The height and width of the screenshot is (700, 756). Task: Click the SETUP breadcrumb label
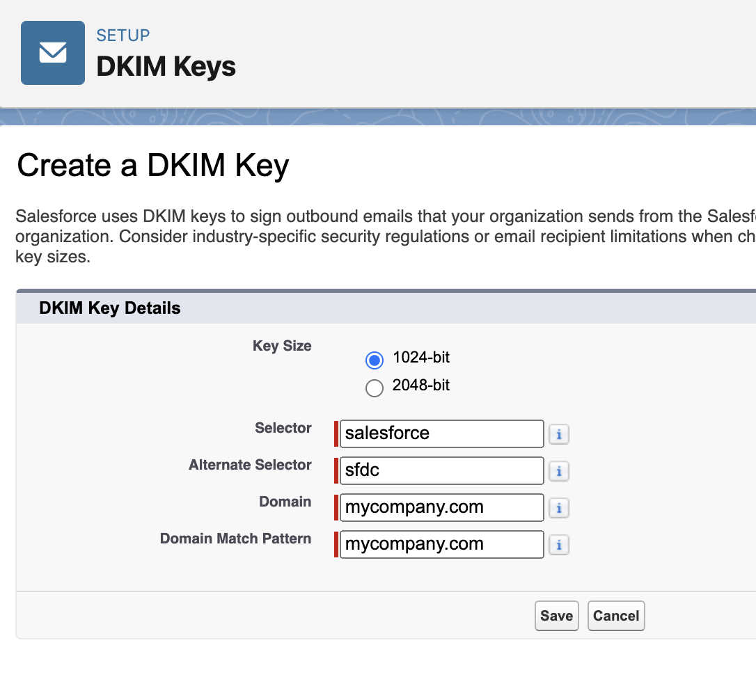pos(123,35)
